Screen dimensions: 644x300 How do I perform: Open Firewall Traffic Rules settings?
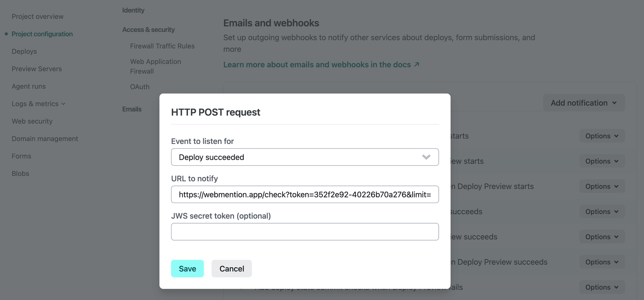click(x=162, y=46)
